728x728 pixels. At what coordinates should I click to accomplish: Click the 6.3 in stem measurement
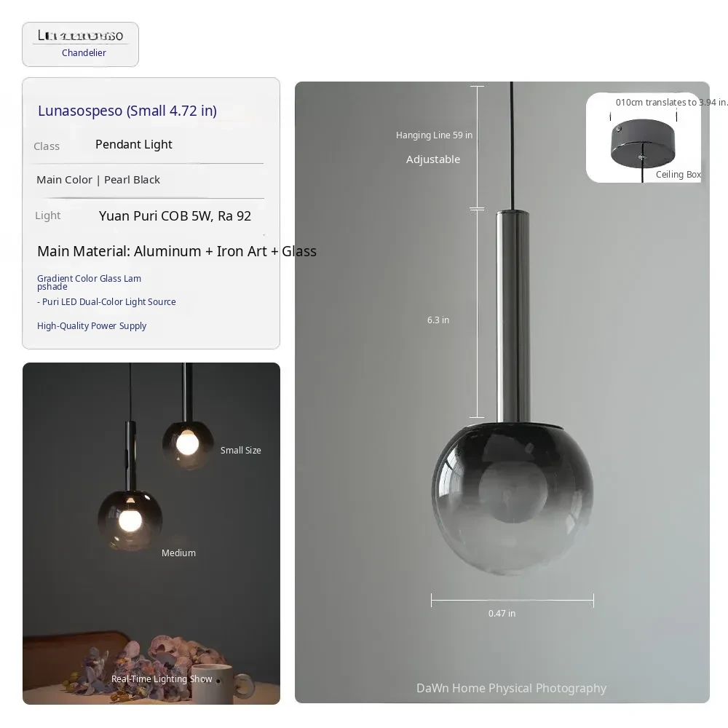[x=438, y=320]
